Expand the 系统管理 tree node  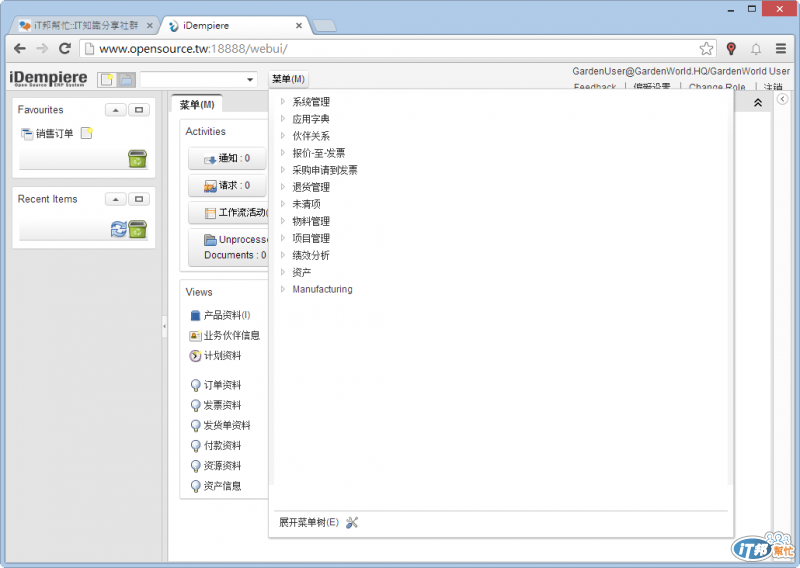tap(283, 102)
